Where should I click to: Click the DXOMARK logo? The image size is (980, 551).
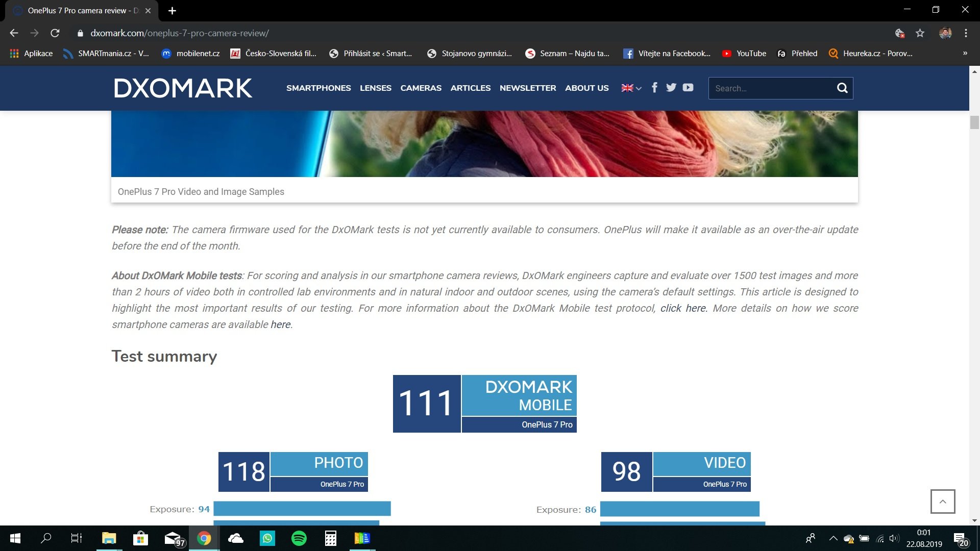pos(183,88)
